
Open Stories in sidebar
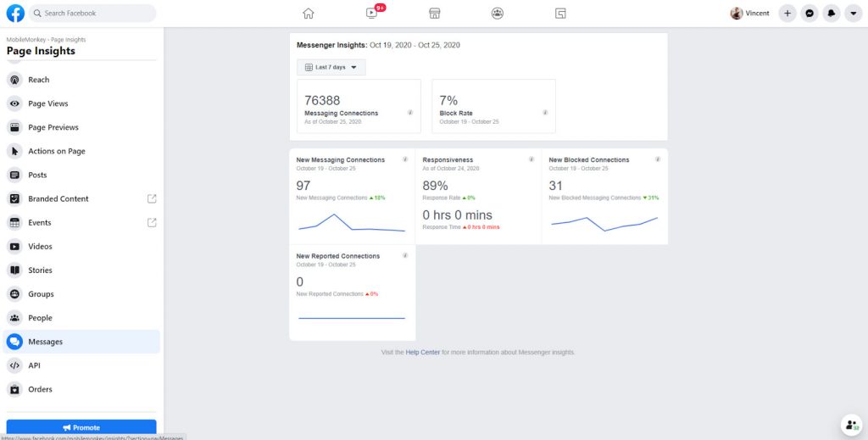(81, 270)
